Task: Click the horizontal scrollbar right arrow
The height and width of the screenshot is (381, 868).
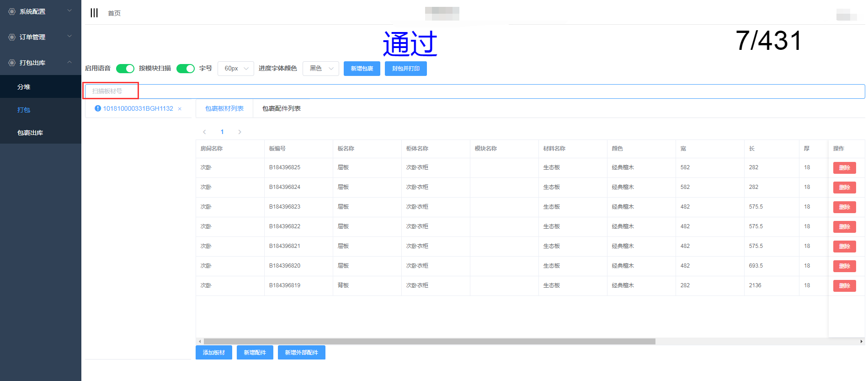Action: (x=862, y=342)
